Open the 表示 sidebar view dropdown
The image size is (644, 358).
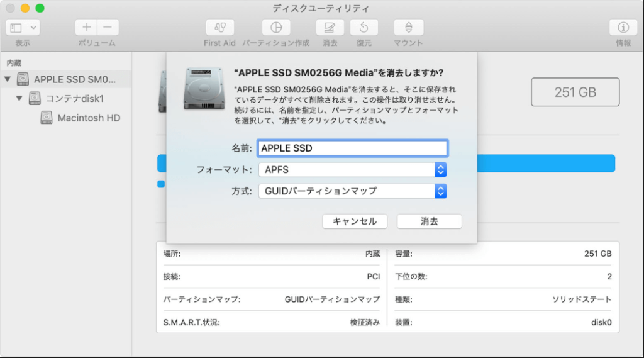tap(23, 28)
